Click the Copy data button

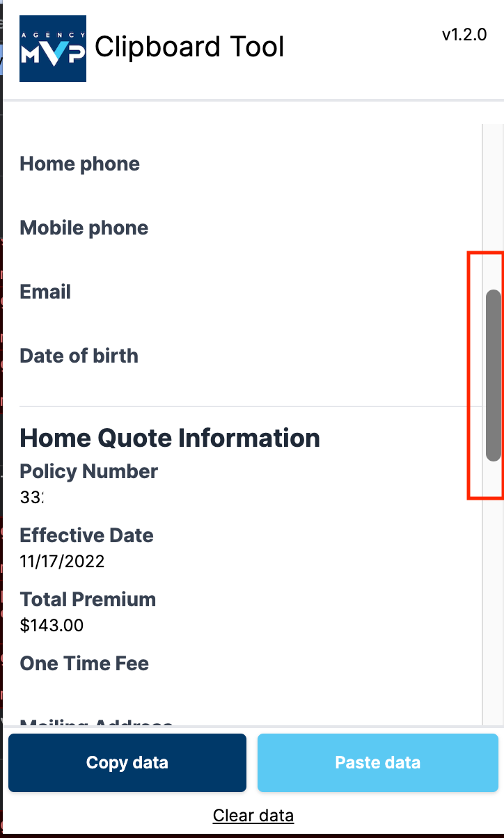(127, 763)
